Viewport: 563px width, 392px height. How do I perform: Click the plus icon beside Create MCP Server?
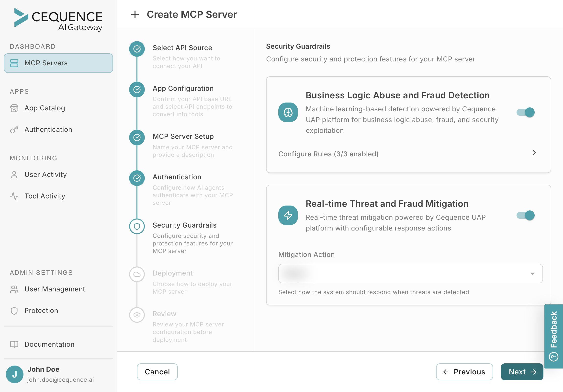click(135, 14)
